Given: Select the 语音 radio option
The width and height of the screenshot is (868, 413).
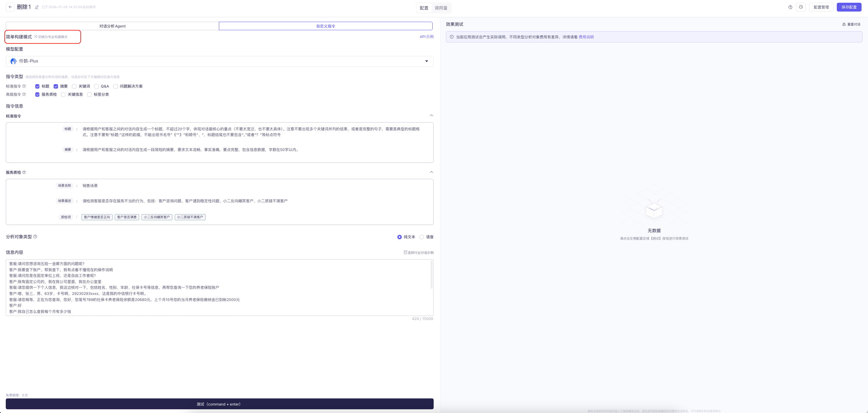Looking at the screenshot, I should (x=421, y=237).
